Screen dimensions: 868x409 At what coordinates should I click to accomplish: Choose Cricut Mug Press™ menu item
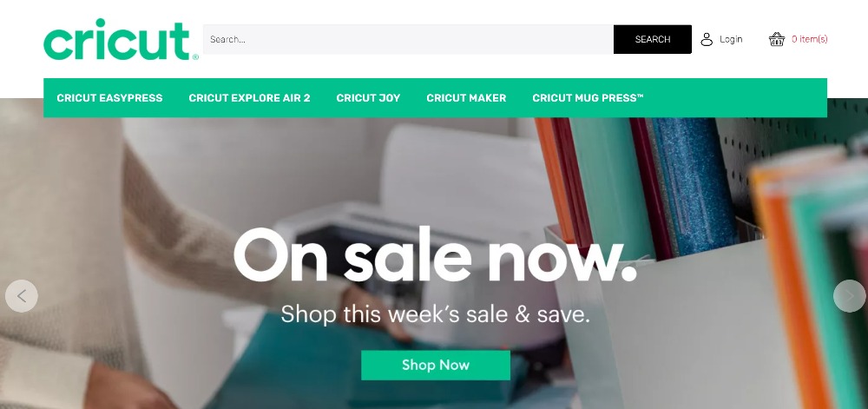pos(588,98)
